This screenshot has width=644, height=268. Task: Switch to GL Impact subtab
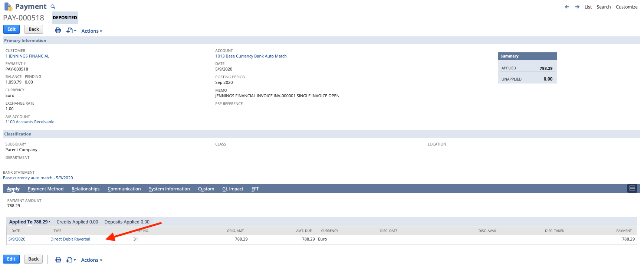[233, 189]
